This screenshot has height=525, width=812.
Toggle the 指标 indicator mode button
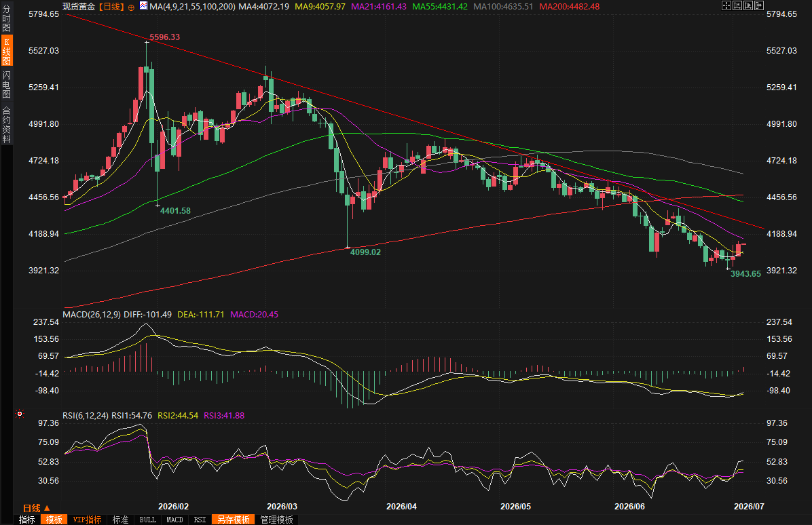pyautogui.click(x=27, y=520)
